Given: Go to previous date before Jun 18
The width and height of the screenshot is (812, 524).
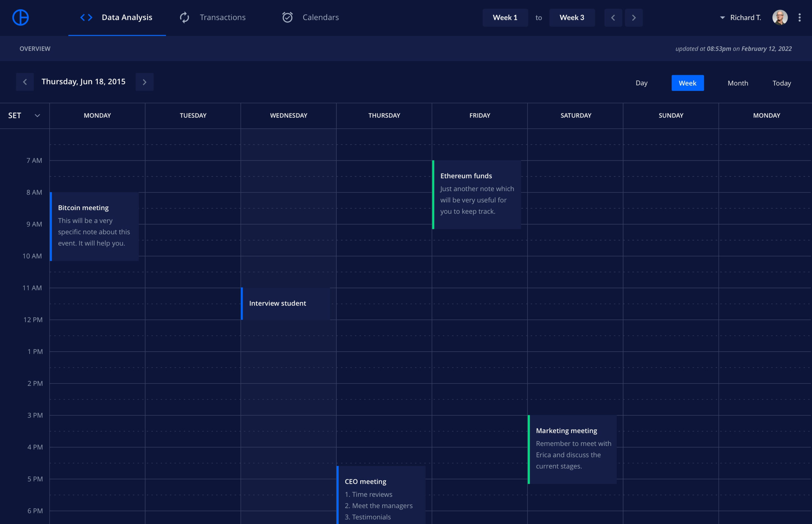Looking at the screenshot, I should (25, 82).
